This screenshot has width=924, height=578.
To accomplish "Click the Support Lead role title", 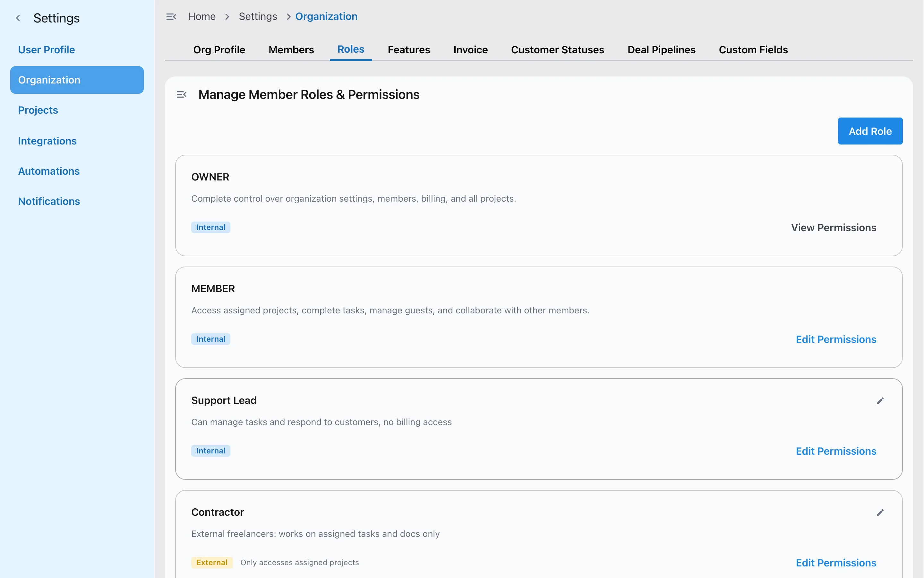I will (x=224, y=400).
